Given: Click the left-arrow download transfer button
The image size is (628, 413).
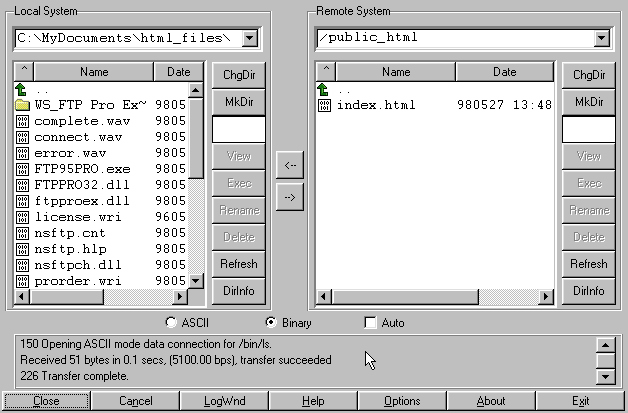Looking at the screenshot, I should pos(290,165).
